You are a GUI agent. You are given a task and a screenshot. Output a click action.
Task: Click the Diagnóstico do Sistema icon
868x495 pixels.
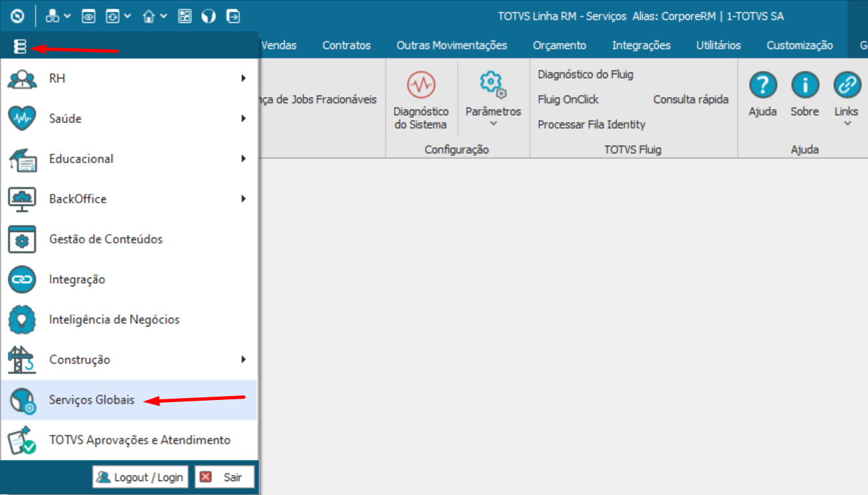tap(421, 85)
